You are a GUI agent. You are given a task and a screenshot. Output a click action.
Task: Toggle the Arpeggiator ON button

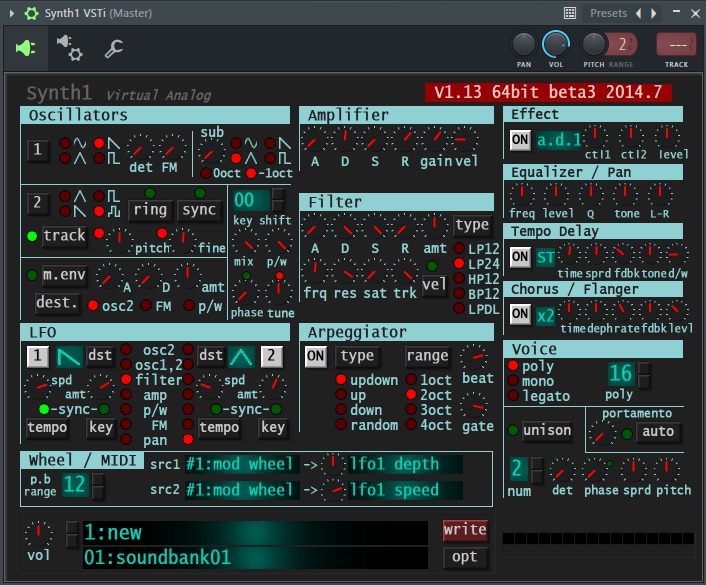pos(315,356)
